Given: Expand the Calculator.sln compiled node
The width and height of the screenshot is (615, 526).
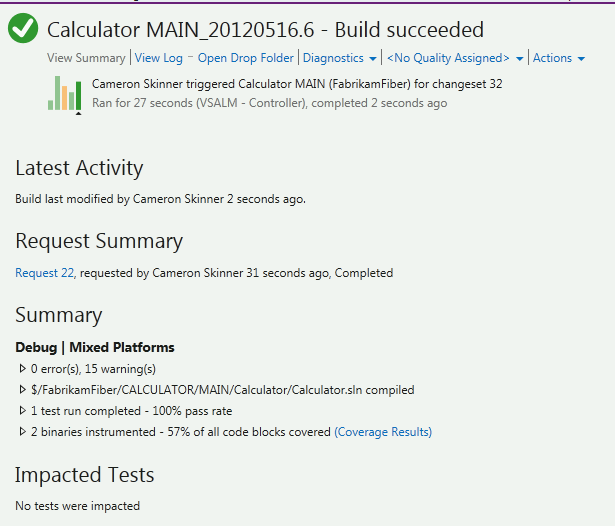Looking at the screenshot, I should coord(22,390).
